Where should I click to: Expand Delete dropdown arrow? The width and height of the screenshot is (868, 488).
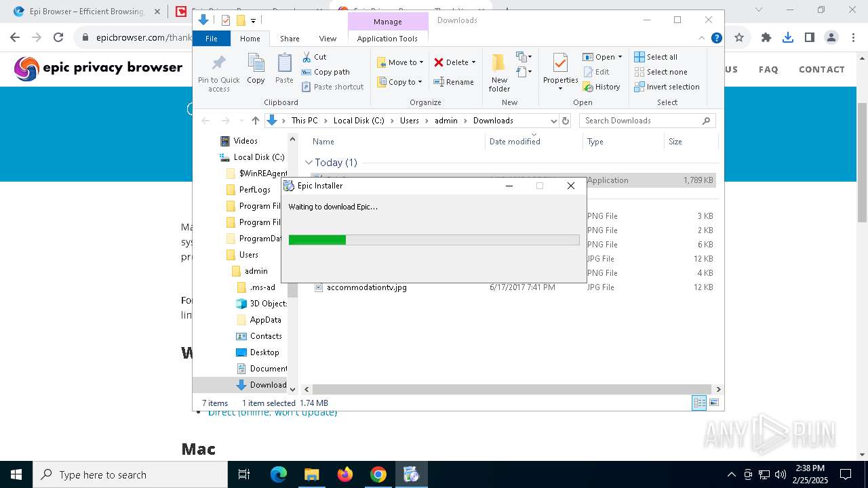pyautogui.click(x=473, y=62)
